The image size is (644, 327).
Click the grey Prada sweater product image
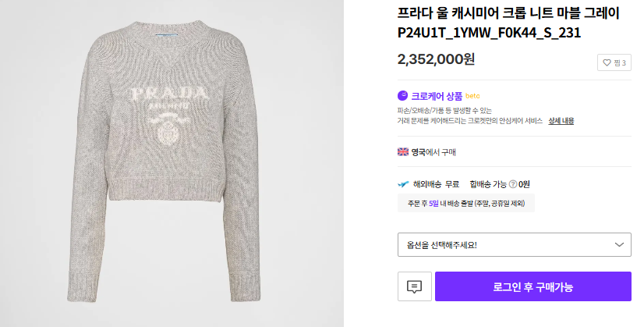pyautogui.click(x=165, y=161)
